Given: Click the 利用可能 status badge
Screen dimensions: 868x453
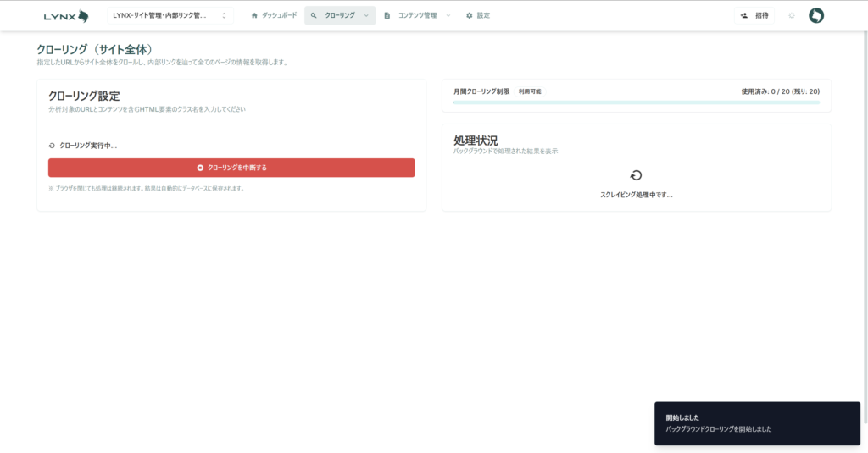Looking at the screenshot, I should (x=530, y=91).
